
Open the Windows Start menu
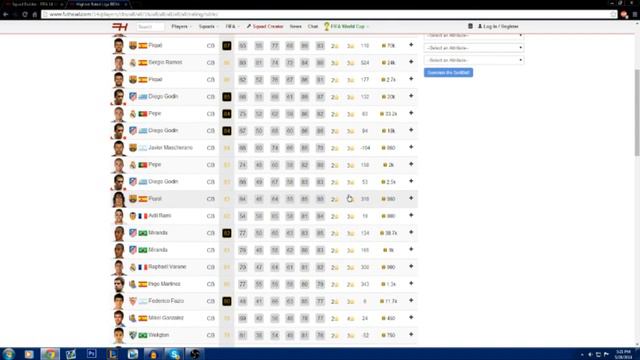coord(9,353)
